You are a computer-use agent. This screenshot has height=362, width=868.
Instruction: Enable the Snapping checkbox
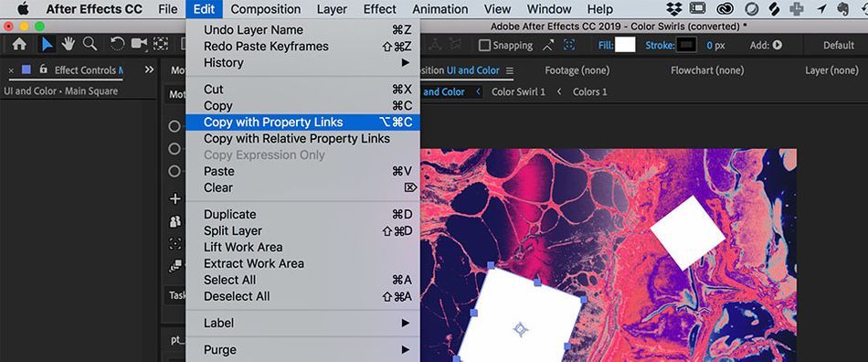[484, 46]
